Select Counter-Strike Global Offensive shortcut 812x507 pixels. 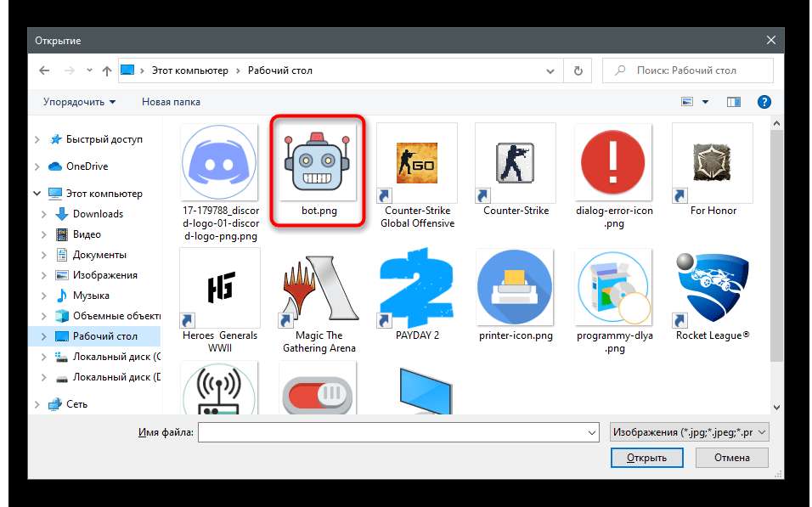[417, 176]
